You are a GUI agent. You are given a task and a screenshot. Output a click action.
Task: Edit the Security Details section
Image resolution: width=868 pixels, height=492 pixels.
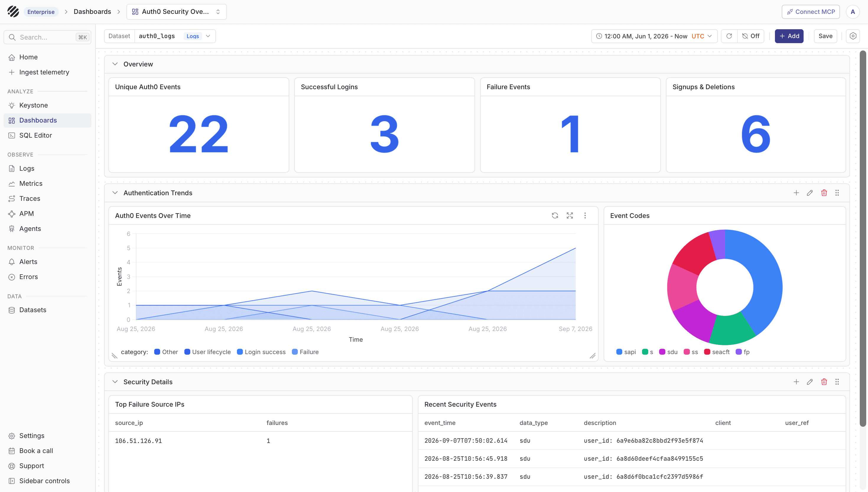point(810,382)
